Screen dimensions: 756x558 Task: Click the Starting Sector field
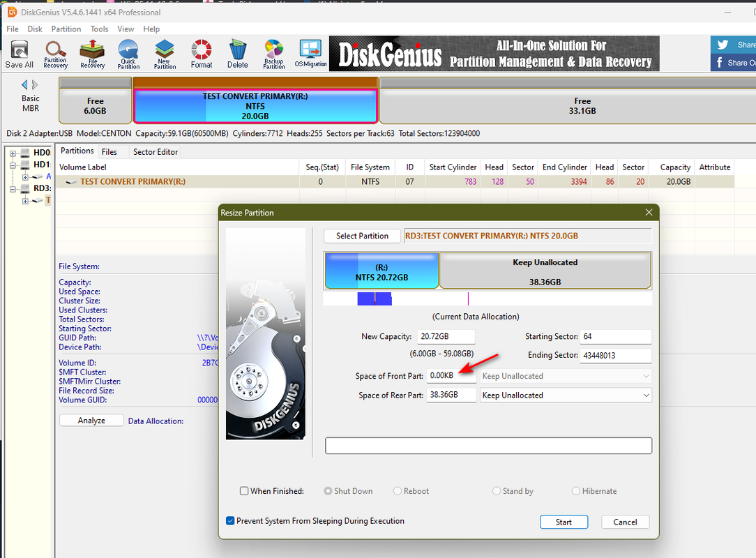click(616, 337)
